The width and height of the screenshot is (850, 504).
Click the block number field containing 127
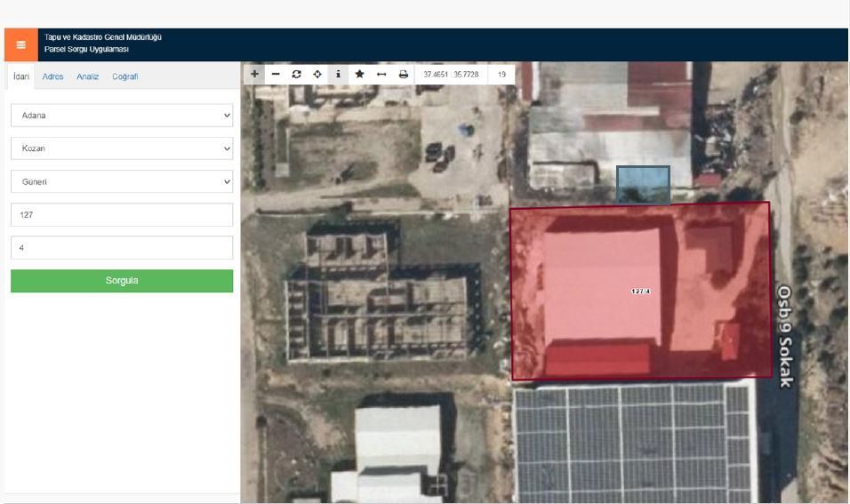click(x=122, y=215)
